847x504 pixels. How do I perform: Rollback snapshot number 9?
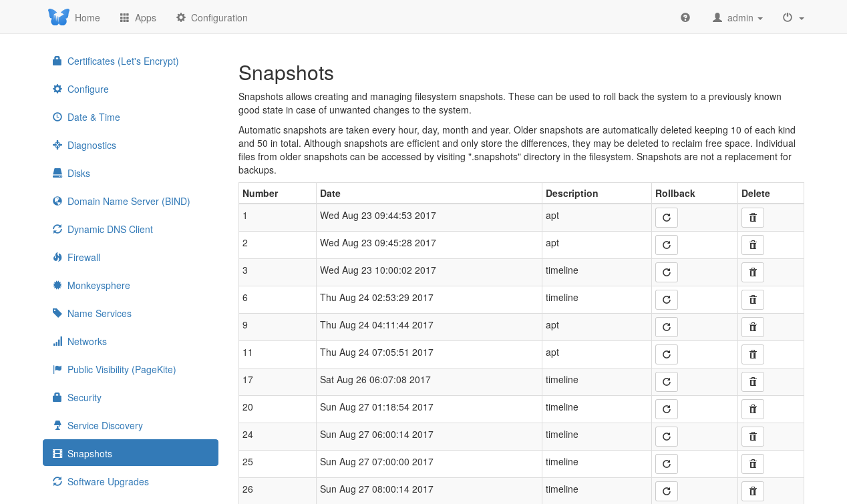point(666,327)
